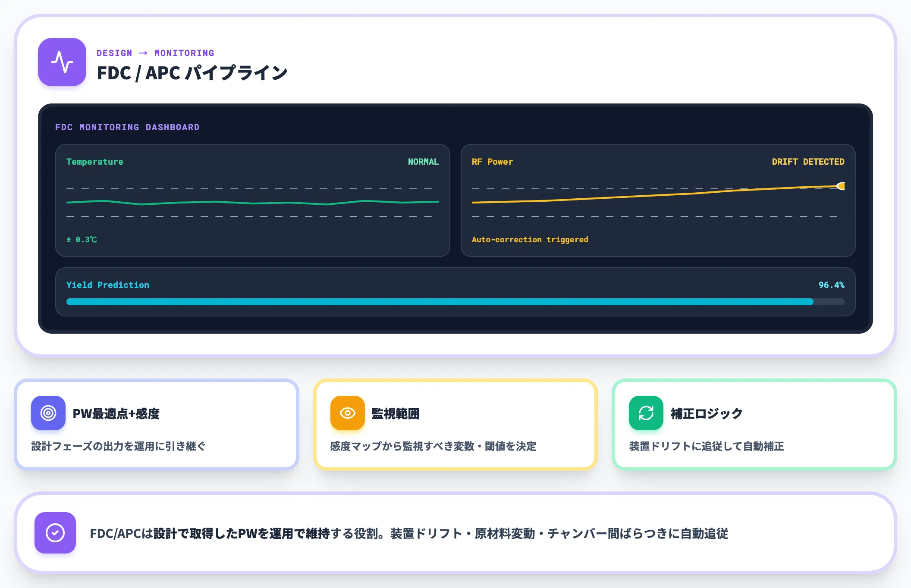Click the yellow RF Power drift line

[656, 194]
